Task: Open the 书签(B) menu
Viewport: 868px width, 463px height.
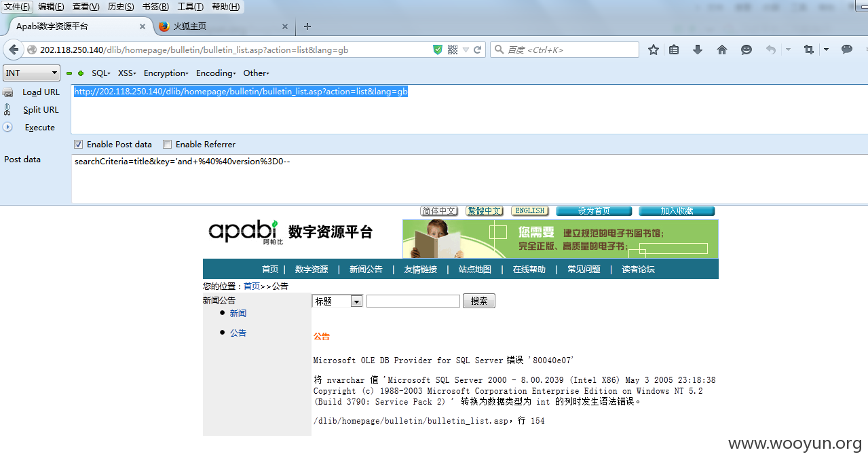Action: pyautogui.click(x=156, y=7)
